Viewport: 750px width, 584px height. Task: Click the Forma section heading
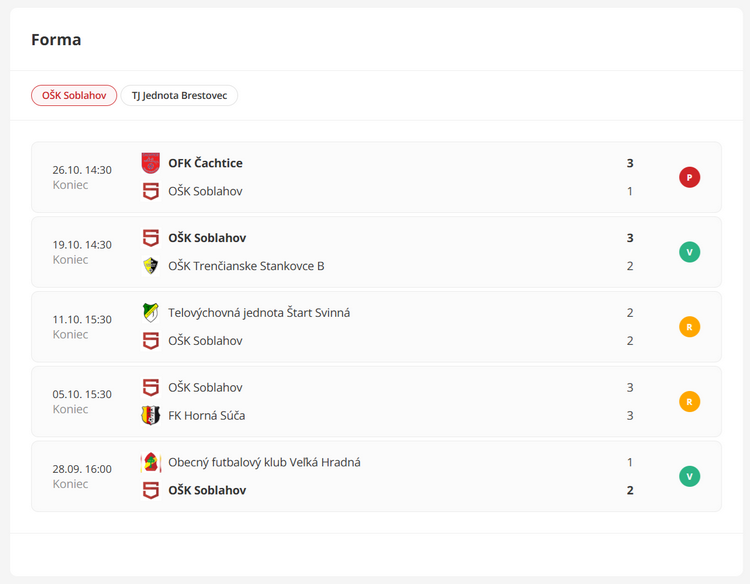(x=56, y=40)
